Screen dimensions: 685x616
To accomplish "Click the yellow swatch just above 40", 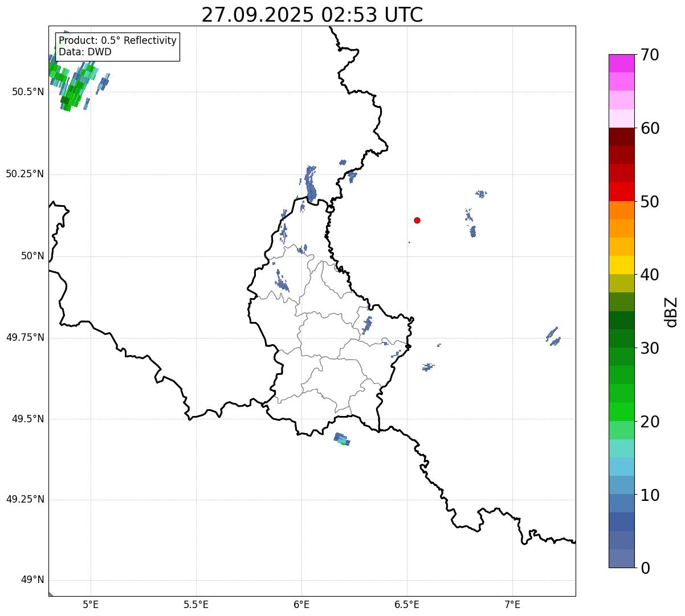I will 621,265.
